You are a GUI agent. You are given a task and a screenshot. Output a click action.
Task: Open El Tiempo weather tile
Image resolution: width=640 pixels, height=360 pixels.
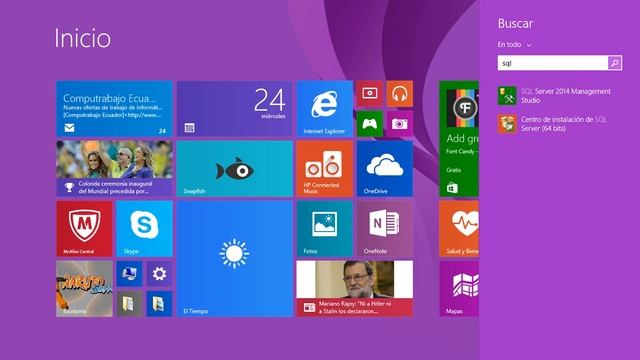tap(234, 259)
